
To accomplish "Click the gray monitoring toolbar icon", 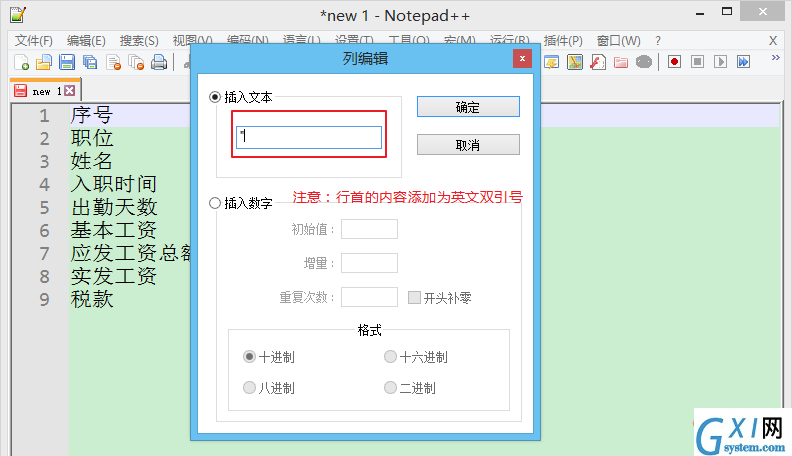I will point(644,62).
